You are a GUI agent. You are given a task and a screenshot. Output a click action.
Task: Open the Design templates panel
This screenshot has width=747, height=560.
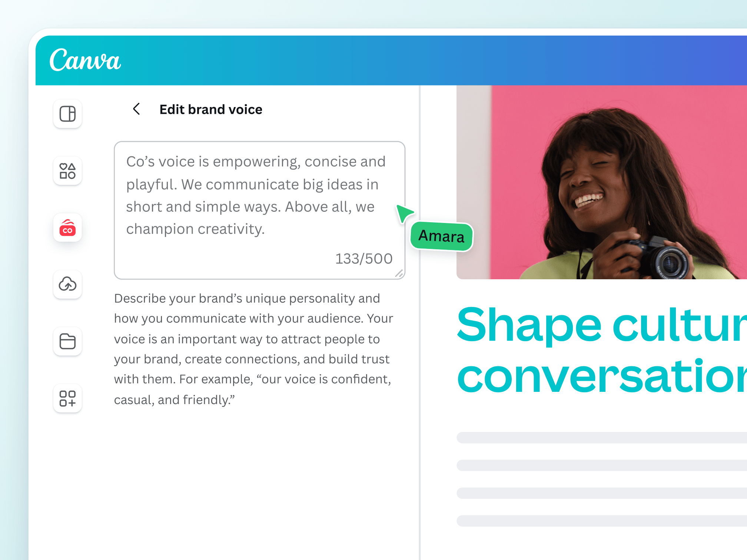67,114
